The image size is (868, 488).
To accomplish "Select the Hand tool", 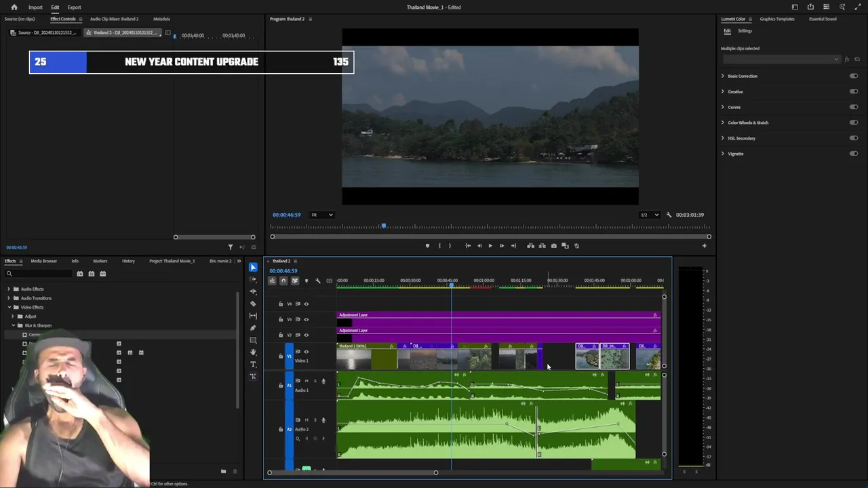I will tap(253, 352).
